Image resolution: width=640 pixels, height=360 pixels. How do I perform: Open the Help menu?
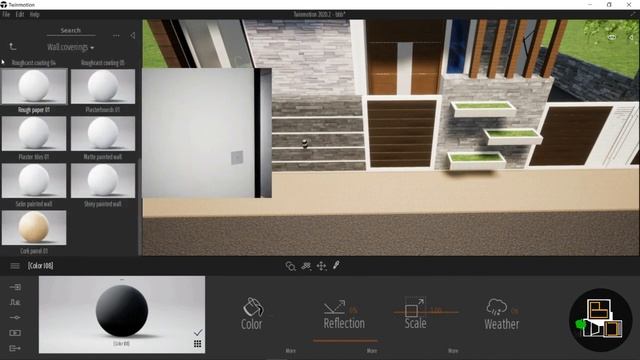click(34, 14)
